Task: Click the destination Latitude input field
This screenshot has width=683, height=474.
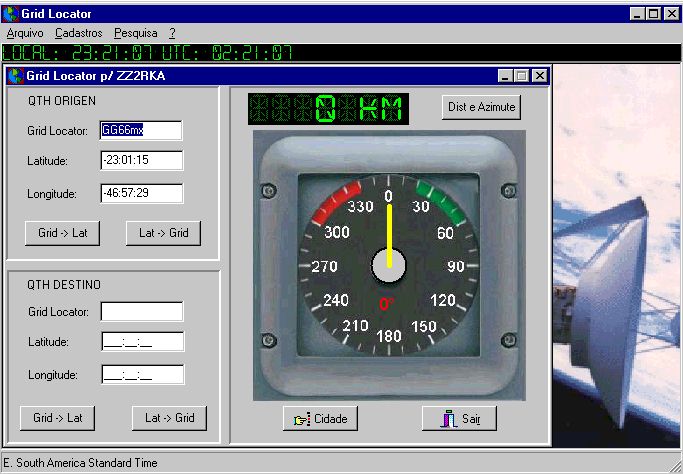Action: tap(142, 342)
